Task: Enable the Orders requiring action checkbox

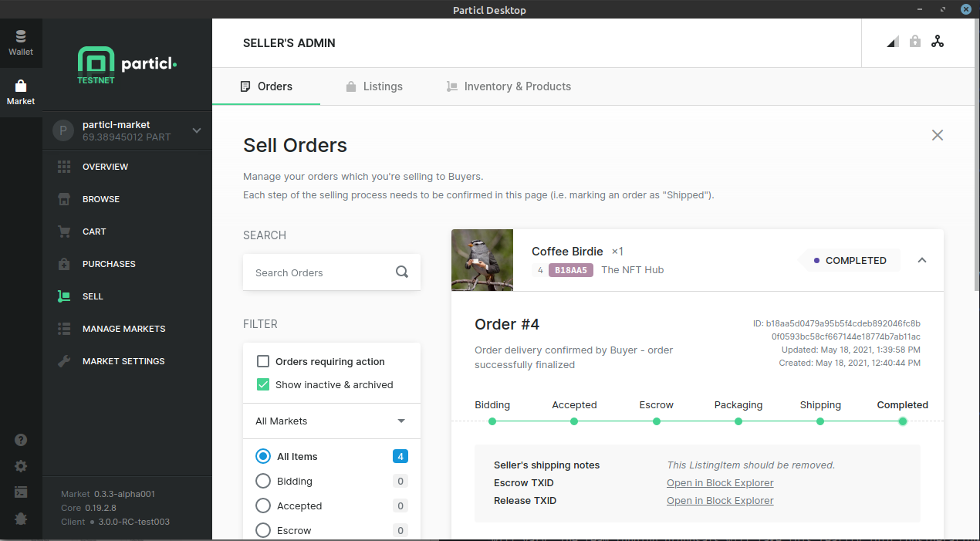Action: click(x=263, y=361)
